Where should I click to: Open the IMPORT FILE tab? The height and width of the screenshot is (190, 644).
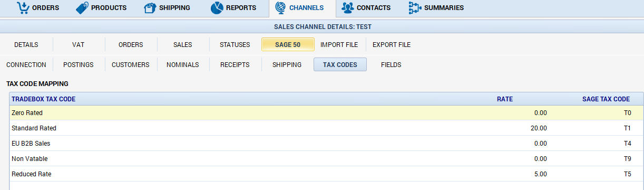339,45
